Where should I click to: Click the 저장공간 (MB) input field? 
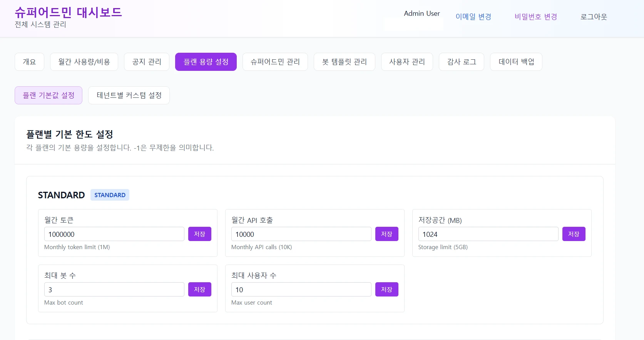(488, 234)
